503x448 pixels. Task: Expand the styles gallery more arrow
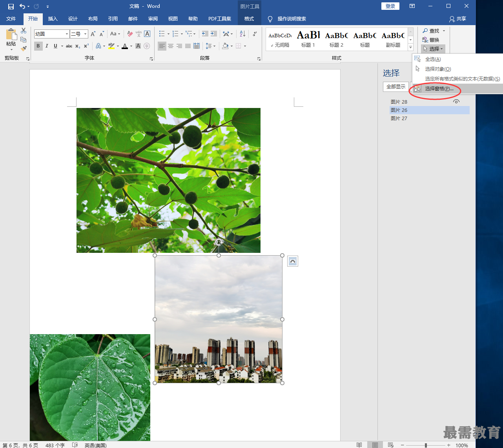[x=410, y=48]
